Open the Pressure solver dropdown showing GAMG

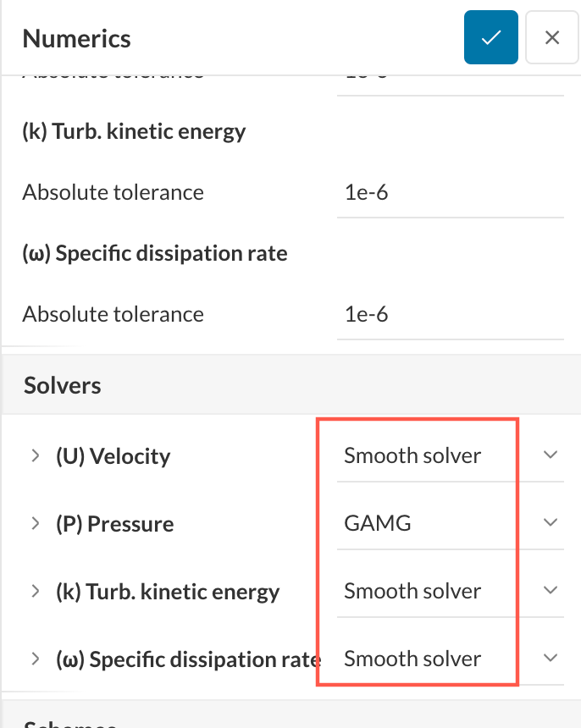click(550, 522)
